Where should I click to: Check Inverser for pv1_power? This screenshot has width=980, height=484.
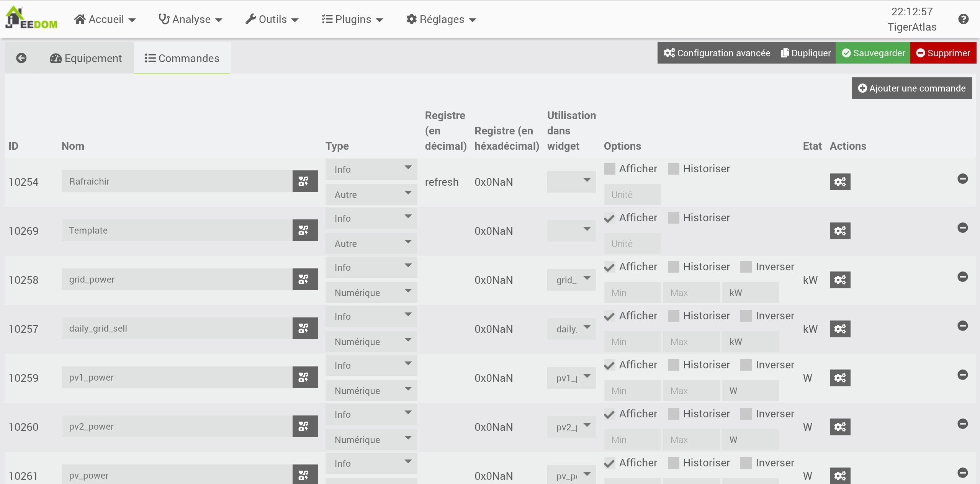click(x=746, y=365)
